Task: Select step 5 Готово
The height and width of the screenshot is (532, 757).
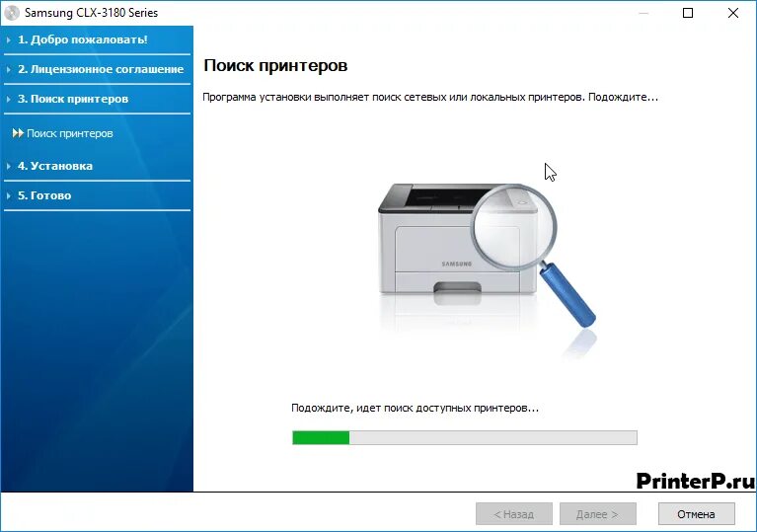Action: coord(44,195)
